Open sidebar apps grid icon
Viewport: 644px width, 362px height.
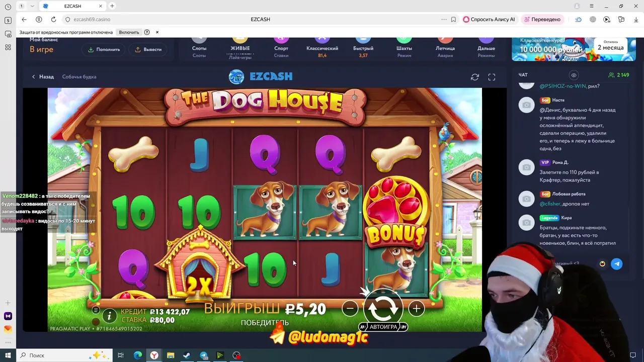click(x=8, y=47)
